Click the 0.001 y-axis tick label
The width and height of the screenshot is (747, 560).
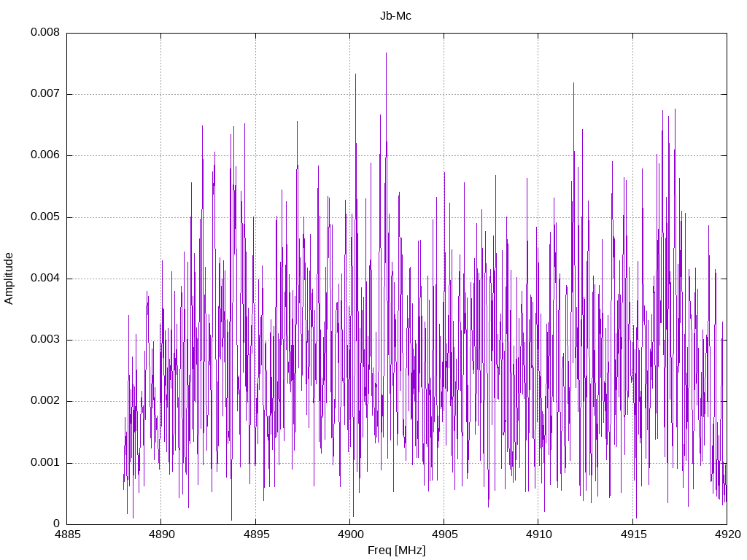coord(45,462)
